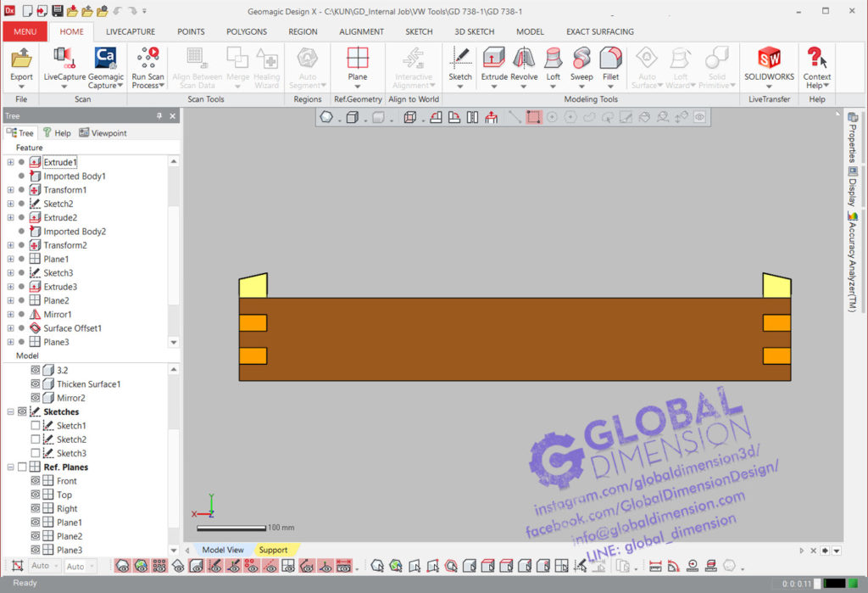Click the view cube icon in viewport toolbar
The image size is (868, 593).
(x=409, y=117)
